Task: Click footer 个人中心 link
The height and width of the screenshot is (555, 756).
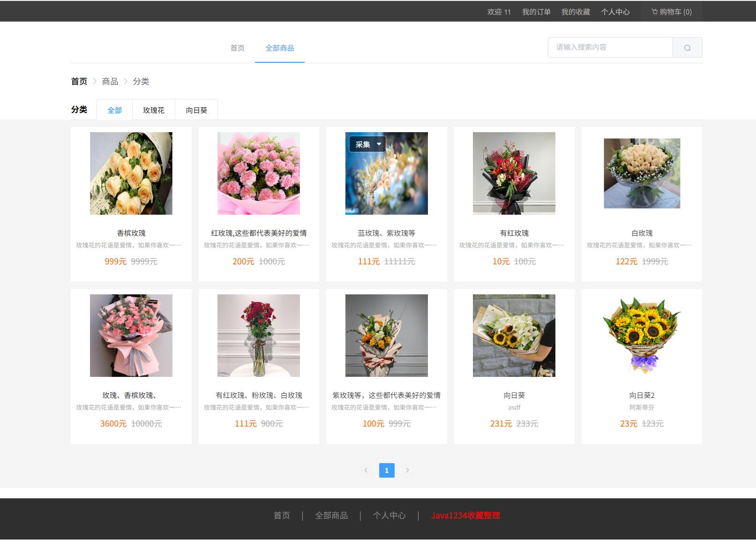Action: tap(389, 516)
